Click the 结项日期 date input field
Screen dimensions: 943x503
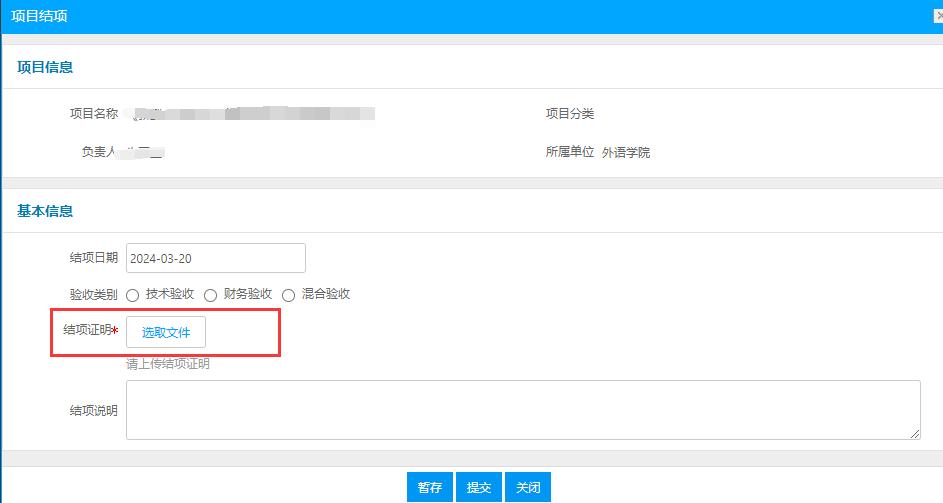(x=215, y=258)
